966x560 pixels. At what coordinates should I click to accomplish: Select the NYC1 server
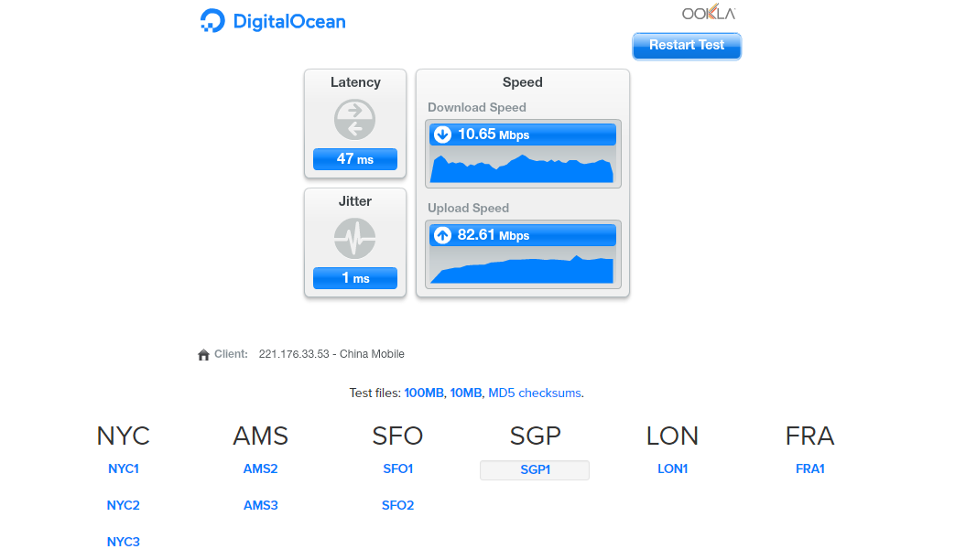pos(124,469)
